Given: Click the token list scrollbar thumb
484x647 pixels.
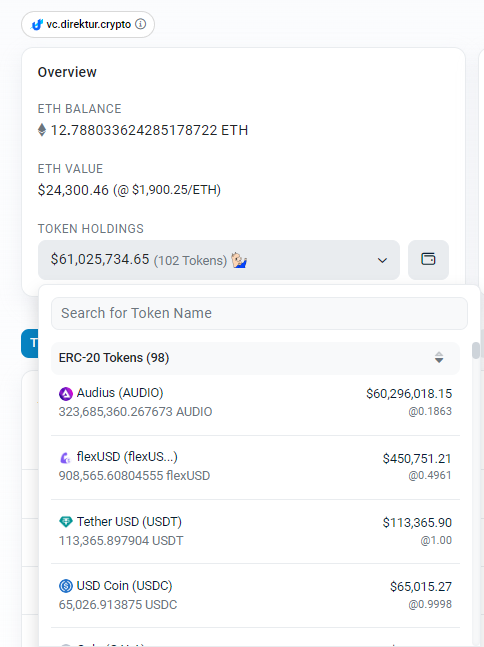Looking at the screenshot, I should click(x=476, y=350).
